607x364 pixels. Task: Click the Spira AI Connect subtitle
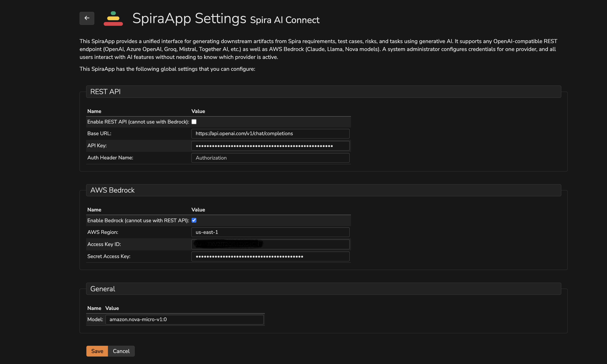(x=285, y=20)
